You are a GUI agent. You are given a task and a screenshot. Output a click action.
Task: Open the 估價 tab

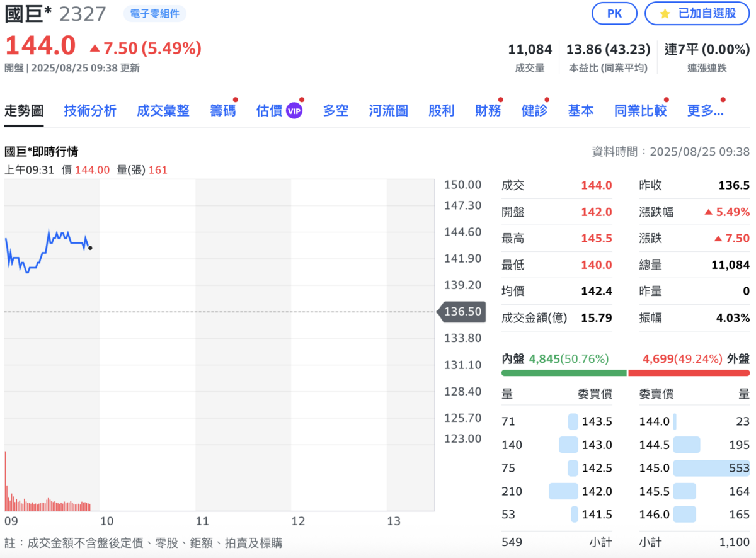pyautogui.click(x=269, y=111)
